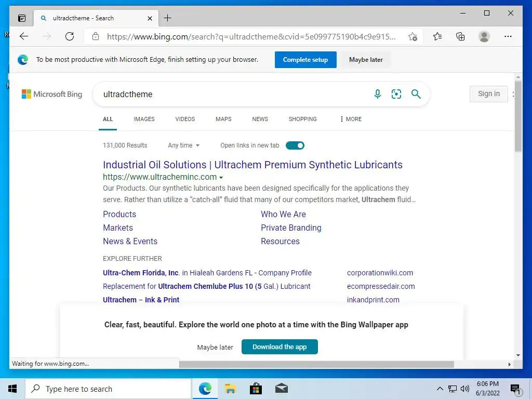This screenshot has width=532, height=399.
Task: Open the Collections icon
Action: 460,36
